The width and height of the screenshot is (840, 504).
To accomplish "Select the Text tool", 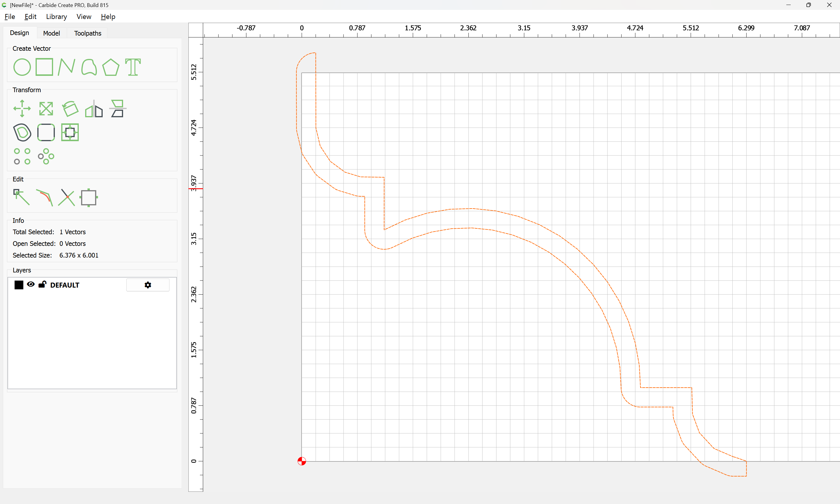I will click(133, 67).
